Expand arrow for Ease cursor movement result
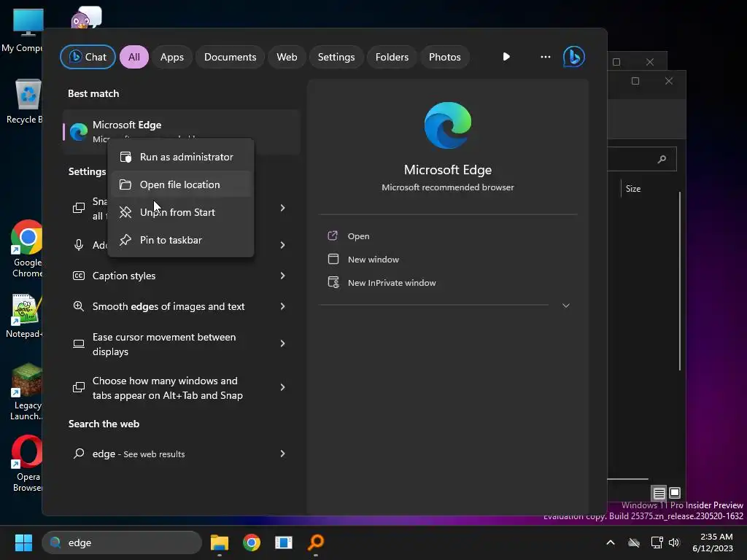 282,344
